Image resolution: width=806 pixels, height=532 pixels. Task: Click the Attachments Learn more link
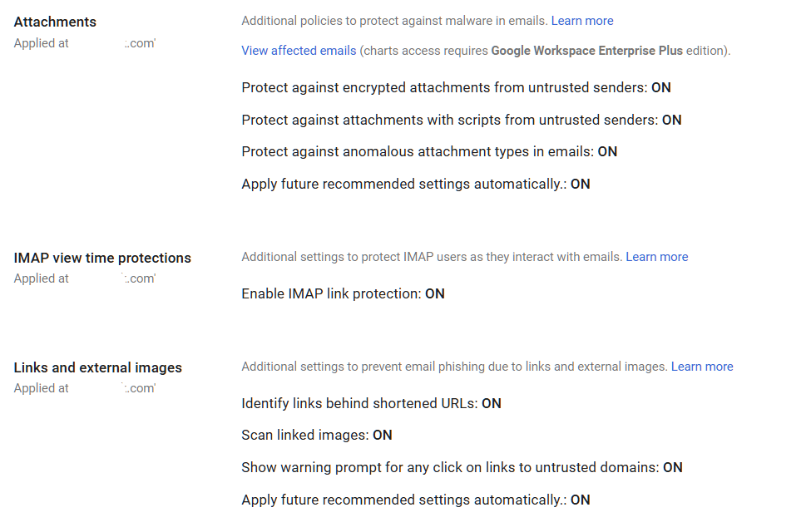pos(581,20)
